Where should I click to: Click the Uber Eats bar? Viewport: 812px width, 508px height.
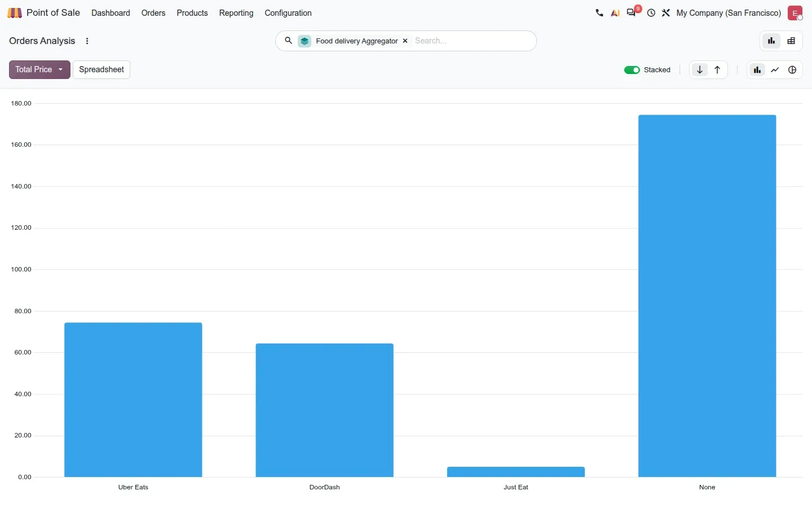point(133,400)
